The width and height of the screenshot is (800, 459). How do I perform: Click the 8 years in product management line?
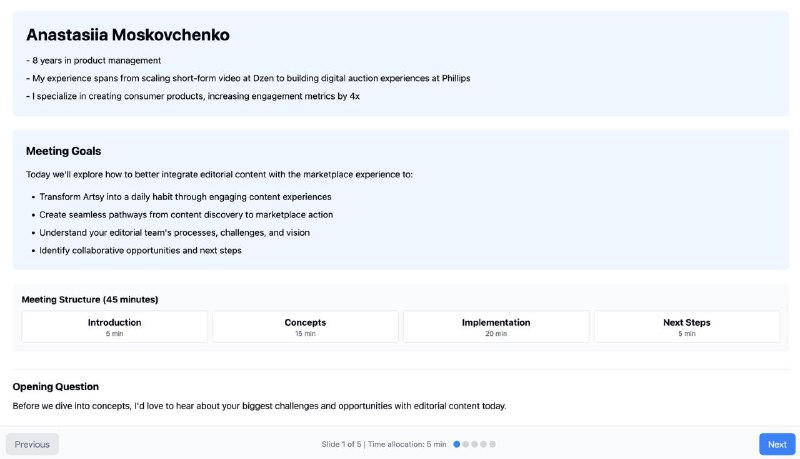tap(93, 60)
